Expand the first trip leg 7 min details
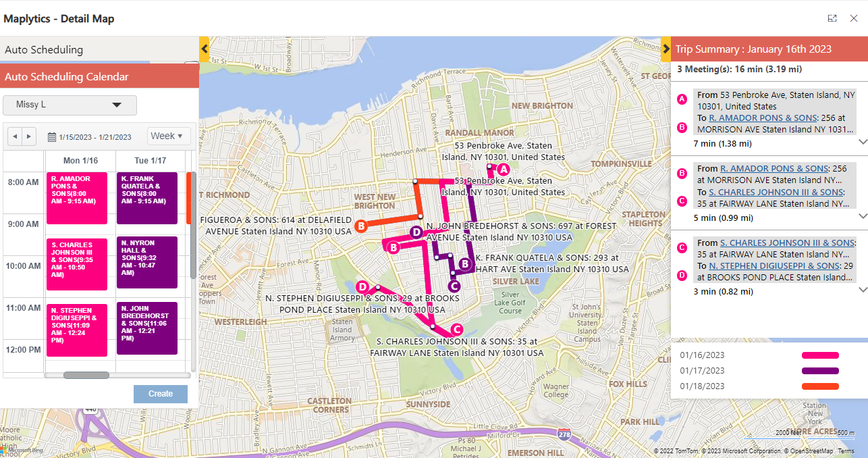 [x=863, y=143]
